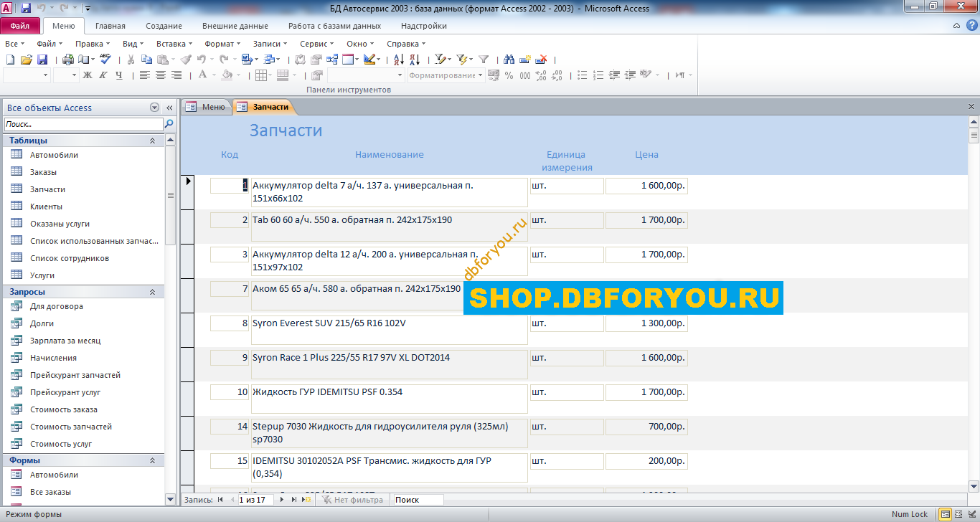Click the Save floppy icon in toolbar
Viewport: 980px width, 522px height.
(42, 60)
